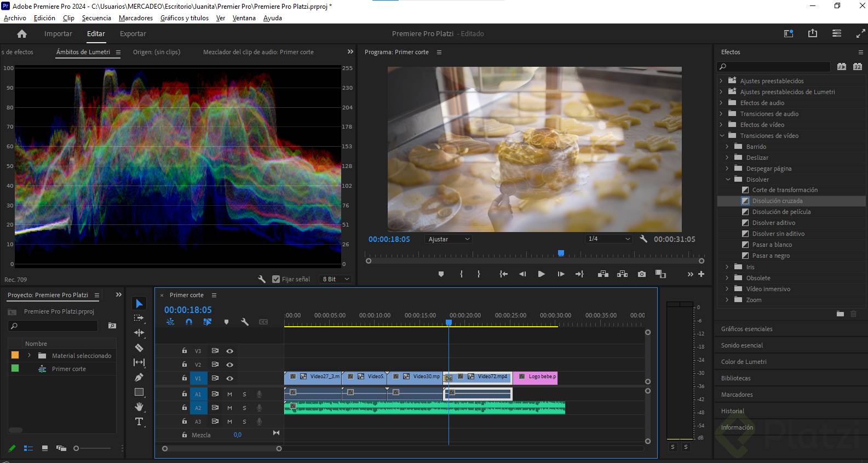Open the 8 Bit depth dropdown

tap(336, 279)
